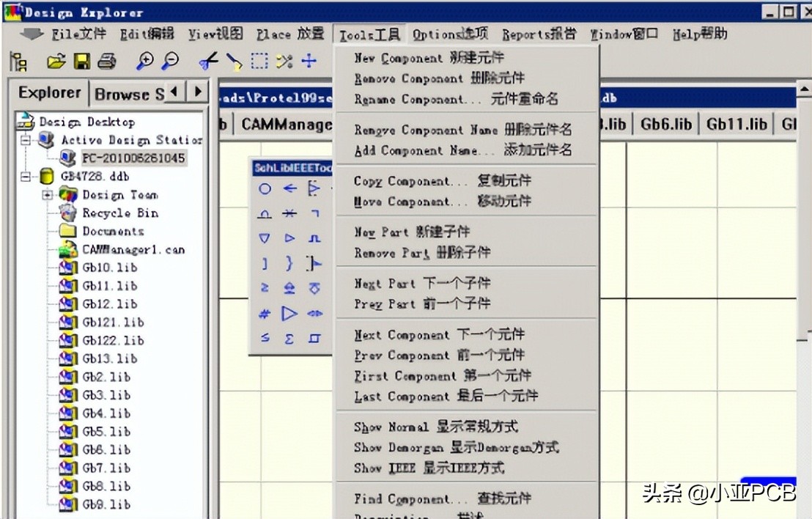Select the IEEE large right triangle symbol
Screen dimensions: 812x519
tap(289, 313)
